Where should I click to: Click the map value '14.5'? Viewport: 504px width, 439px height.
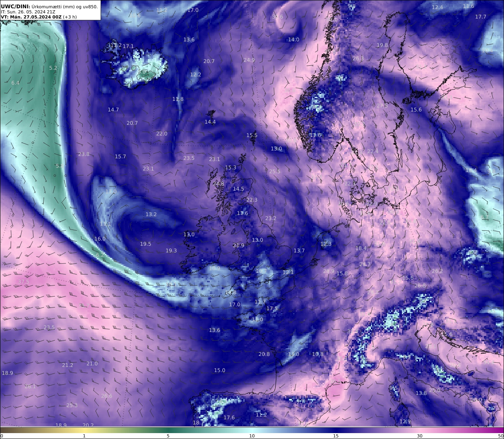(239, 189)
